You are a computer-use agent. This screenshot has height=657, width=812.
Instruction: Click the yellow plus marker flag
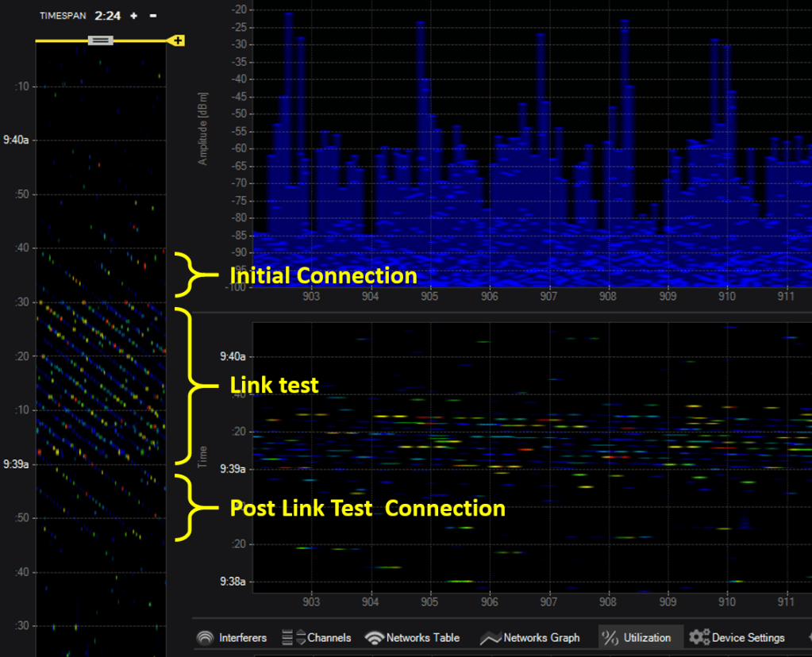178,40
